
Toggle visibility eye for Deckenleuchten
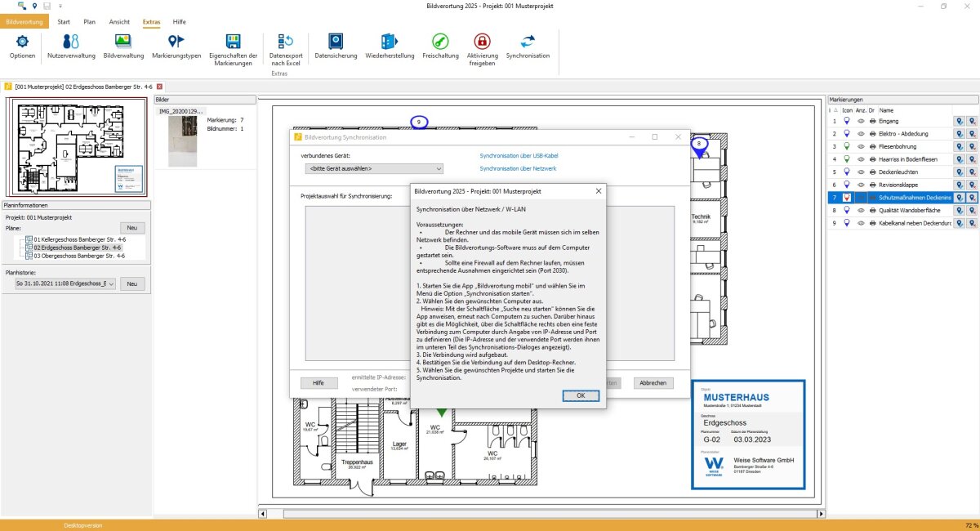pos(860,172)
